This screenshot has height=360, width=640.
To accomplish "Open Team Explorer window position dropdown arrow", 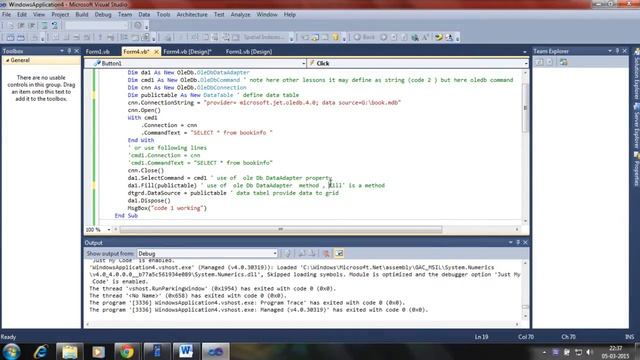I will click(610, 51).
